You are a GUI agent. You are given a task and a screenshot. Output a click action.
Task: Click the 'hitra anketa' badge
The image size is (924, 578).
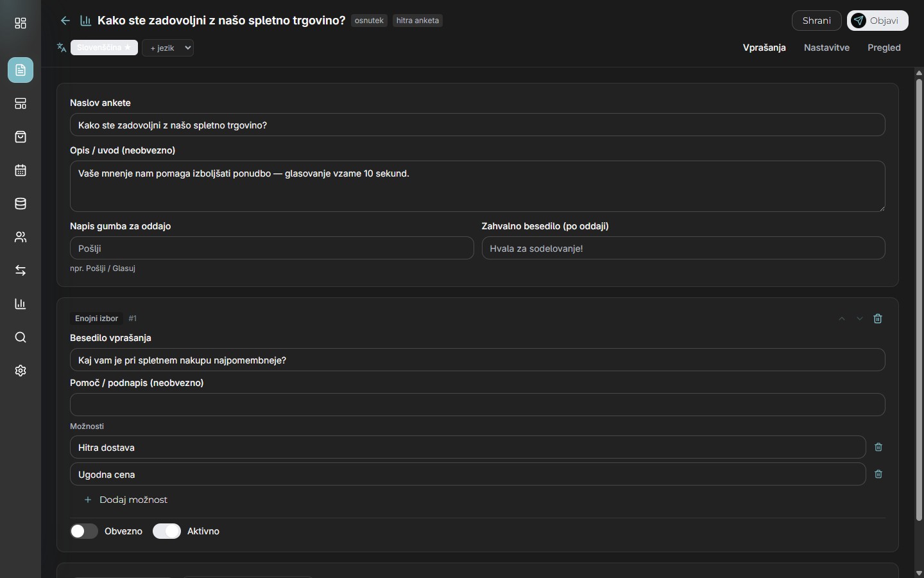click(418, 21)
